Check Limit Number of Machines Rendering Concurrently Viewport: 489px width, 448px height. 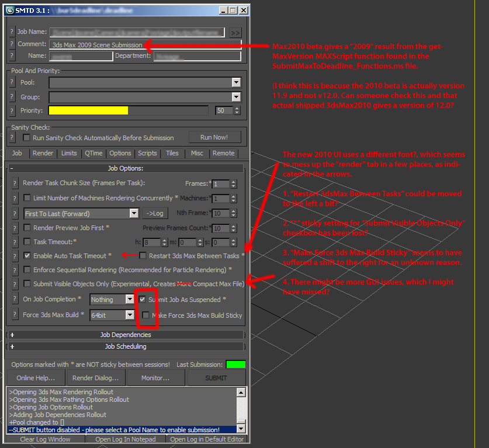[x=27, y=197]
